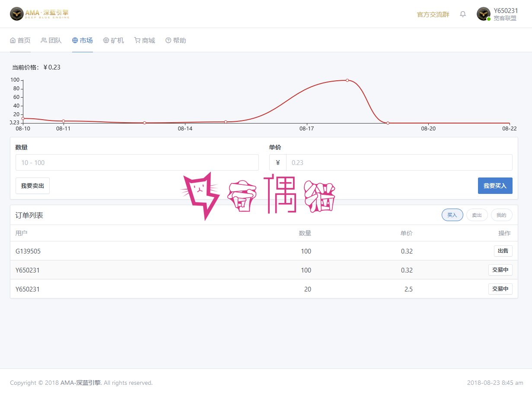Image resolution: width=532 pixels, height=393 pixels.
Task: Click the 当前价格 ¥0.23 label
Action: click(x=36, y=67)
